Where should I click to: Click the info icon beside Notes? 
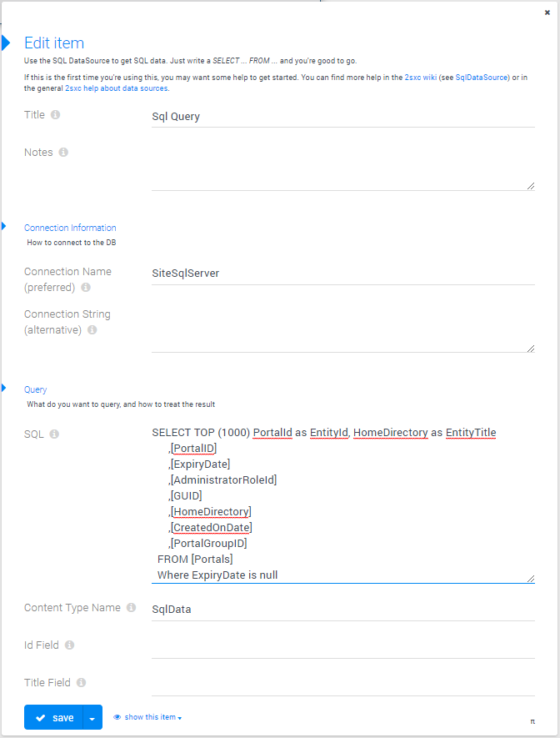coord(63,153)
